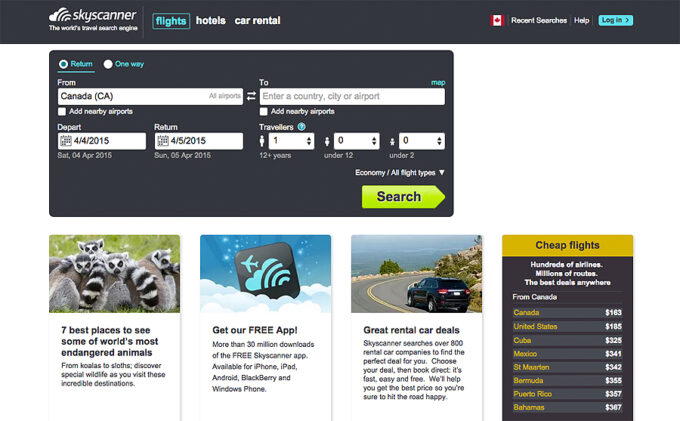Click the Return date field 4/5/2015
680x421 pixels.
[199, 141]
